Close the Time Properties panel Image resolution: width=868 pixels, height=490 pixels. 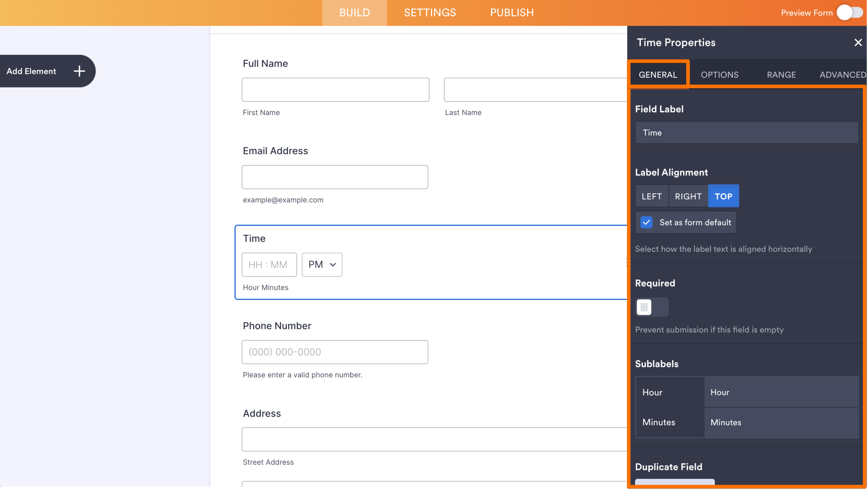[858, 42]
